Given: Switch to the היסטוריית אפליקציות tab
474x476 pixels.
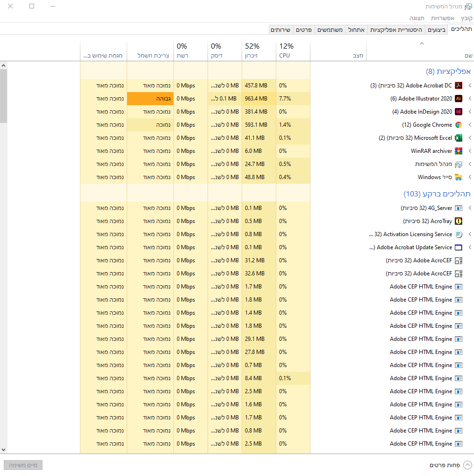Looking at the screenshot, I should coord(396,30).
